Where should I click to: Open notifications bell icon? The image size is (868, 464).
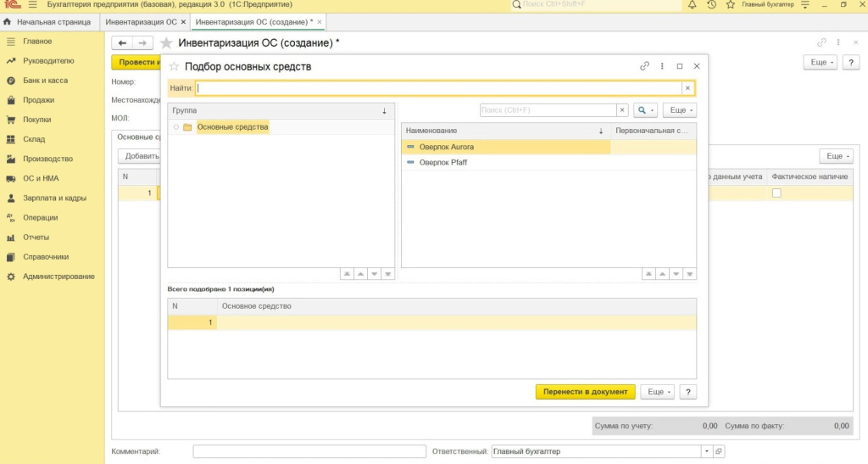[692, 4]
